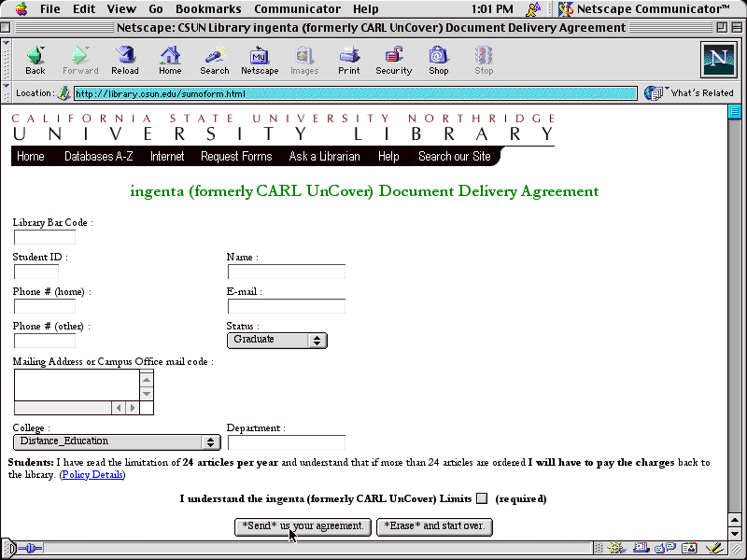
Task: Click the Mailing Address box scroll-right arrow
Action: [133, 408]
